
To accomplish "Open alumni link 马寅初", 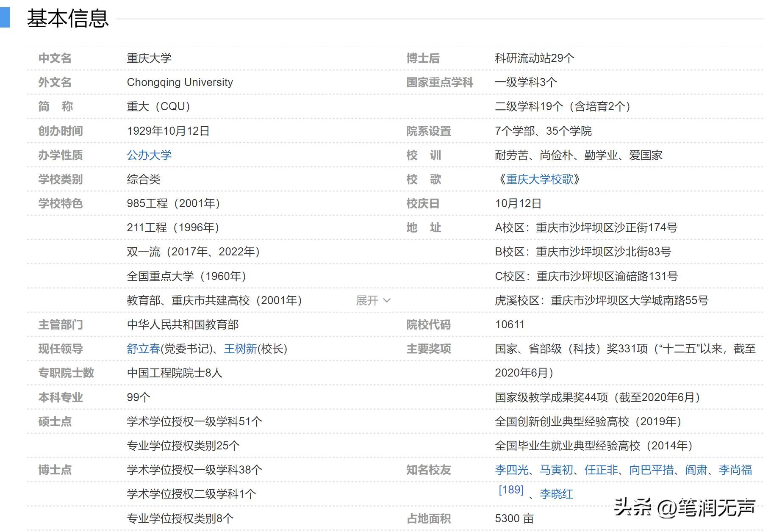I will (556, 470).
